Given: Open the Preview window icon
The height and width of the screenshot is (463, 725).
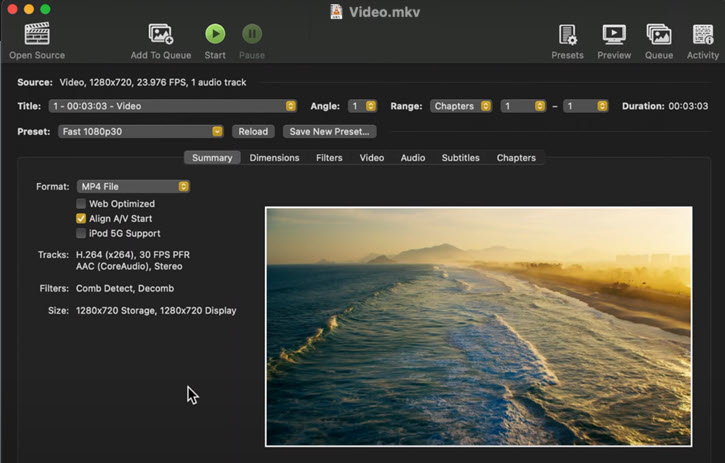Looking at the screenshot, I should click(613, 35).
